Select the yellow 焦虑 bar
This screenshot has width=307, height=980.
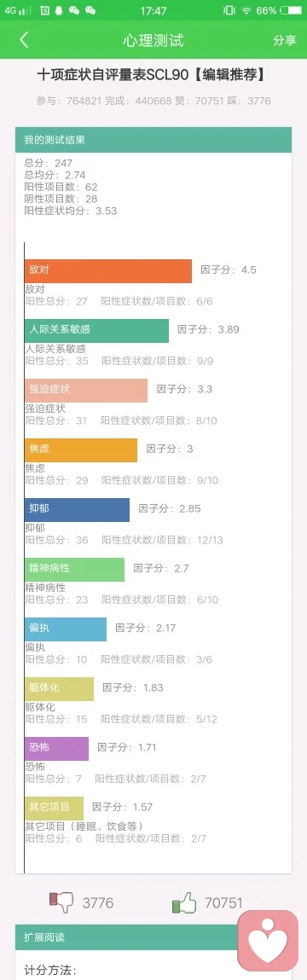pyautogui.click(x=81, y=450)
